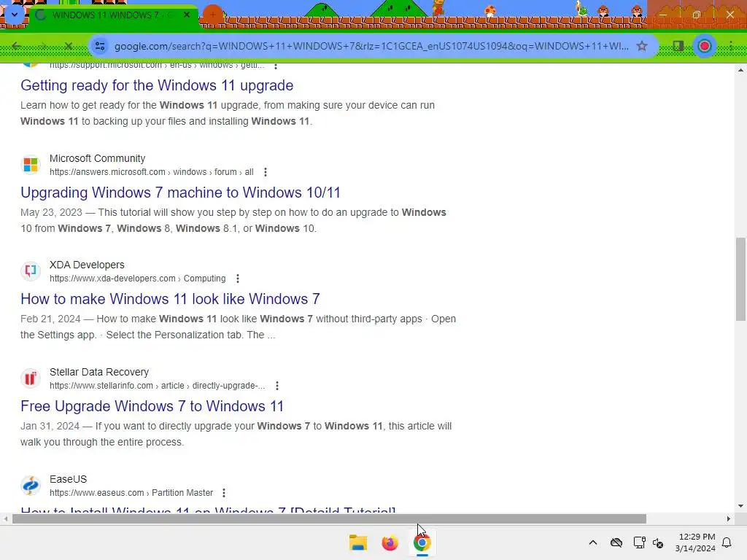
Task: Open Chrome three-dot menu
Action: (x=731, y=46)
